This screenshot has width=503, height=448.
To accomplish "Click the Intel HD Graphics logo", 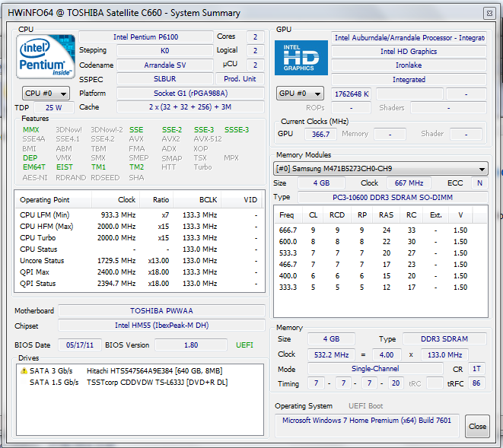I will click(301, 58).
